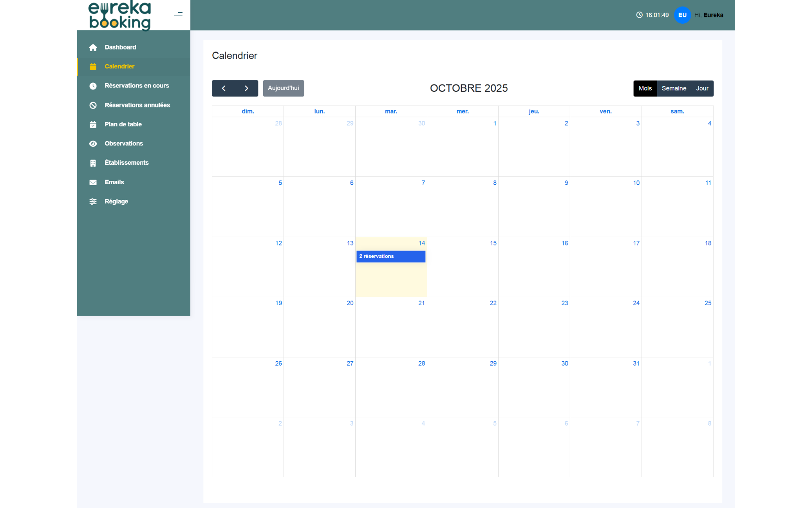Click the EU avatar in the top bar

(x=682, y=15)
